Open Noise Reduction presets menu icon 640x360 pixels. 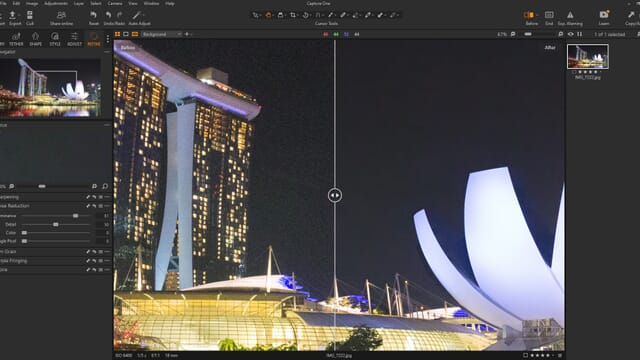(x=100, y=206)
